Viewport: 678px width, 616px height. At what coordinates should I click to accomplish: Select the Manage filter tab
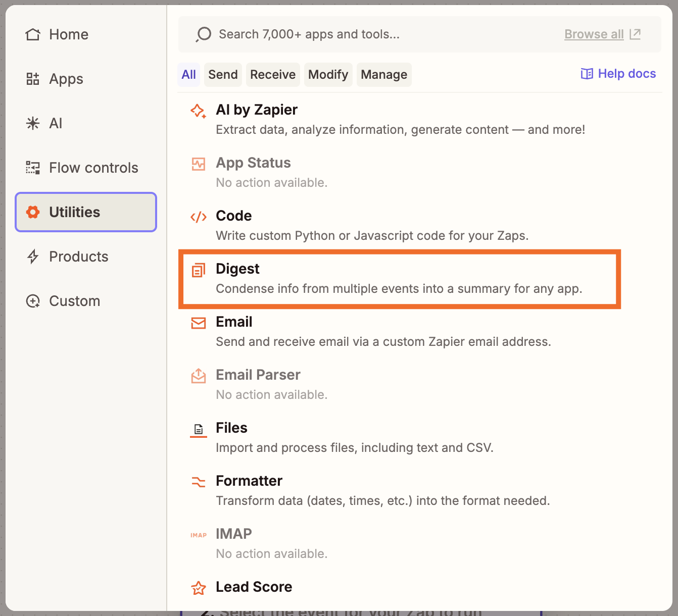tap(384, 75)
